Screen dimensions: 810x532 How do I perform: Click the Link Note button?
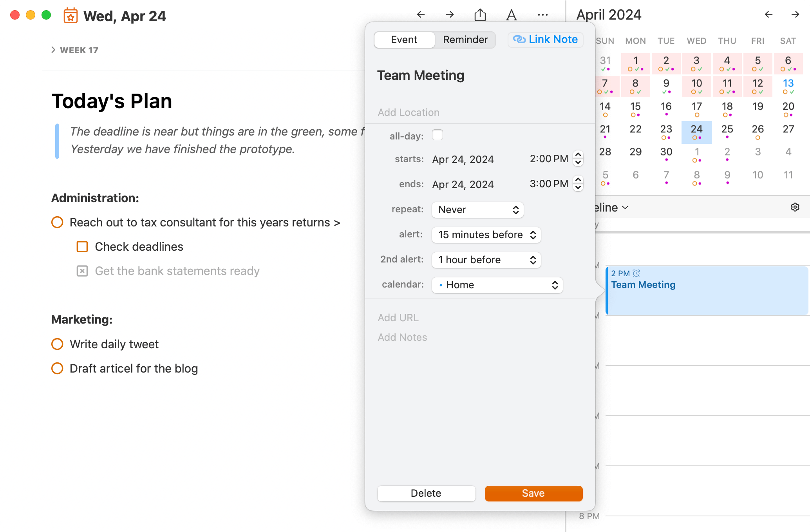click(545, 39)
